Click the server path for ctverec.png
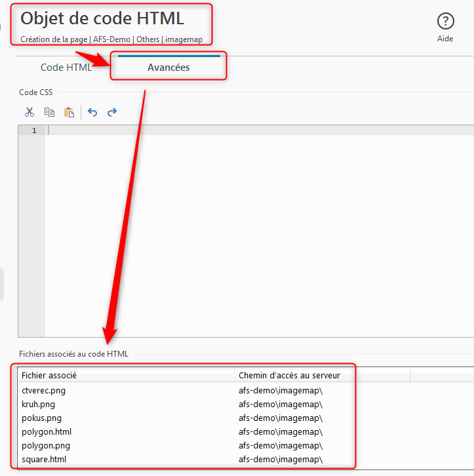The width and height of the screenshot is (474, 476). coord(281,391)
